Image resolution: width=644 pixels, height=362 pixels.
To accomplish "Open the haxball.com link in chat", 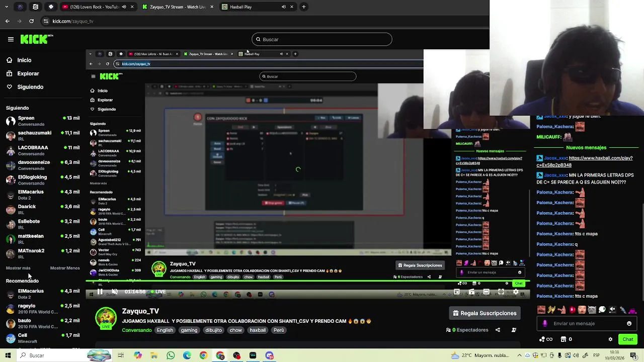I will click(584, 161).
